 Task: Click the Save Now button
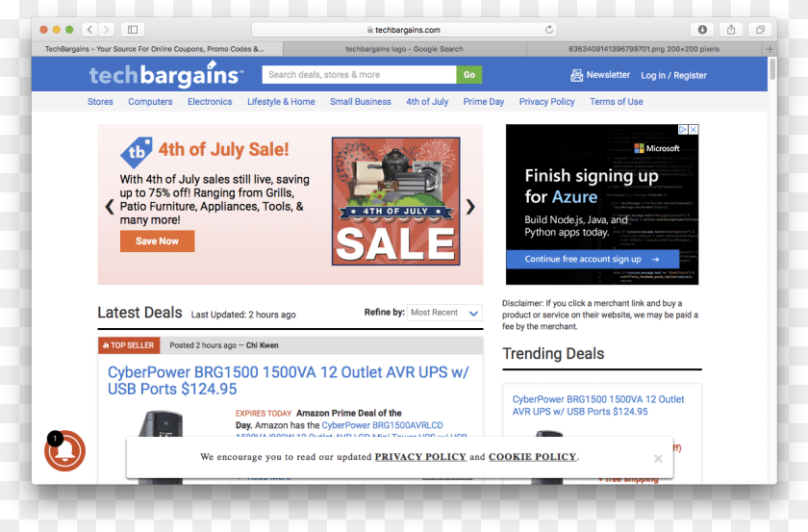pos(157,241)
